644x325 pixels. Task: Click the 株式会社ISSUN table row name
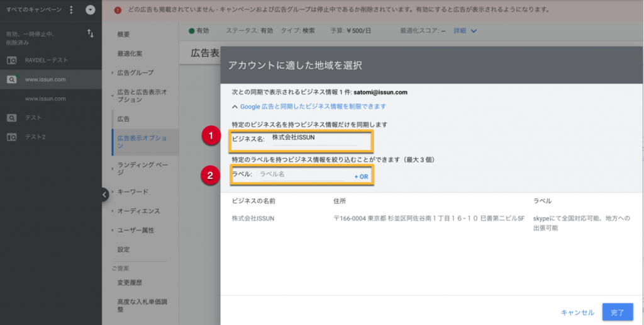(x=253, y=219)
